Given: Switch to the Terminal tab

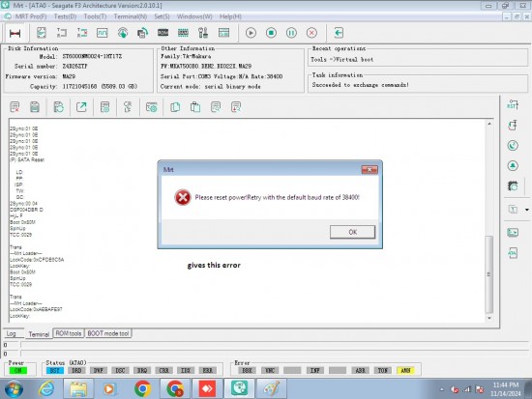Looking at the screenshot, I should (39, 334).
